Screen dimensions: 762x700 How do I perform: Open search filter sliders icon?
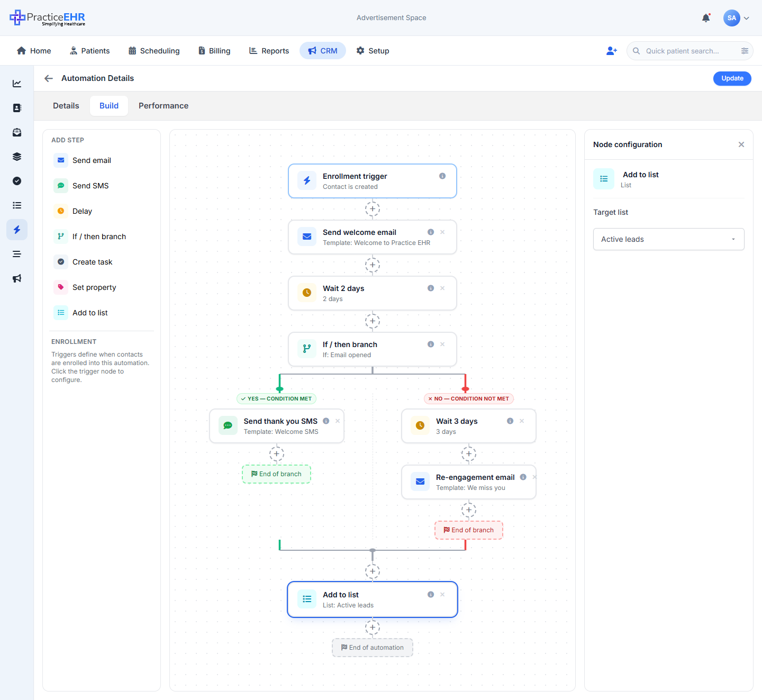[x=745, y=51]
